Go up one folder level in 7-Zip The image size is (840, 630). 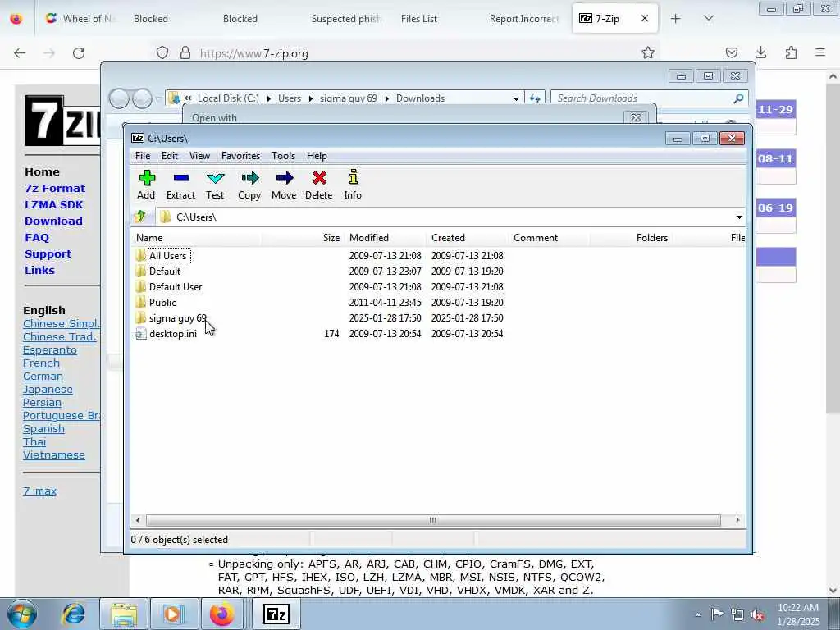click(x=140, y=217)
